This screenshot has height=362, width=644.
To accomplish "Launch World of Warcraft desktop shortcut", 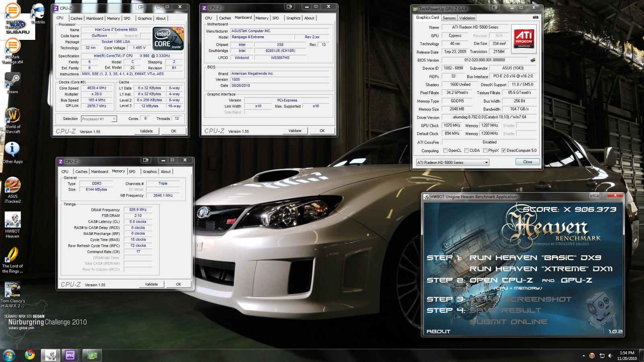I will pyautogui.click(x=12, y=121).
